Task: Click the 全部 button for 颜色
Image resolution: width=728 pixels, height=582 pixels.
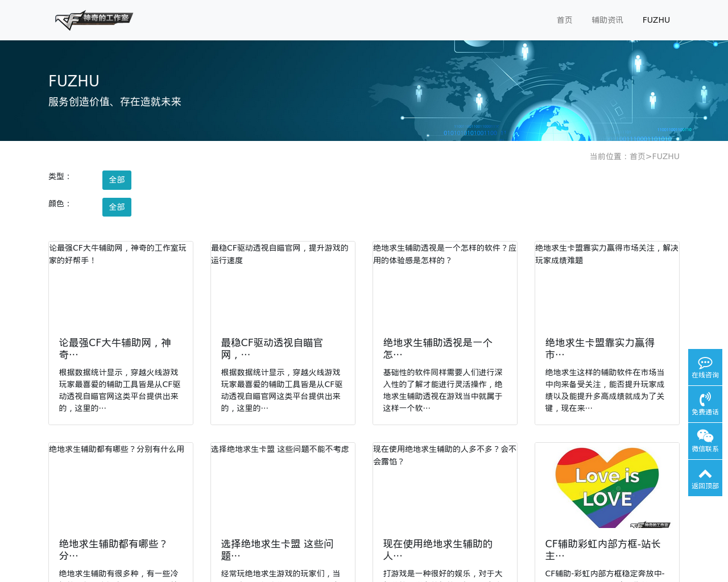Action: [117, 207]
